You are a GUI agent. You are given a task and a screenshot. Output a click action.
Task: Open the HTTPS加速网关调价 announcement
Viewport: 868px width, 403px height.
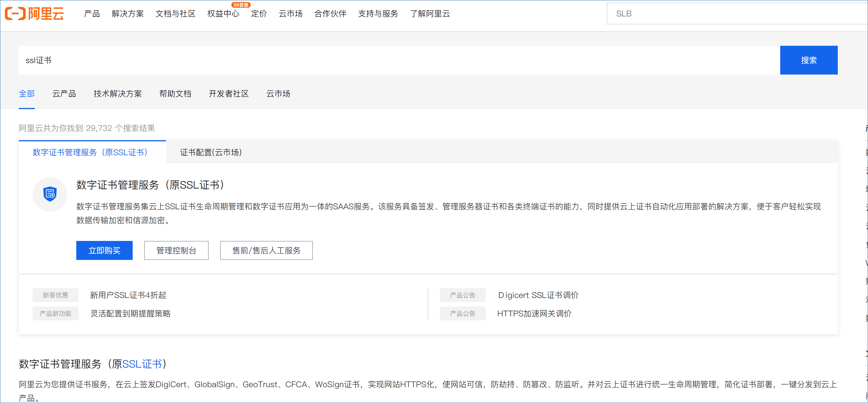click(x=534, y=313)
